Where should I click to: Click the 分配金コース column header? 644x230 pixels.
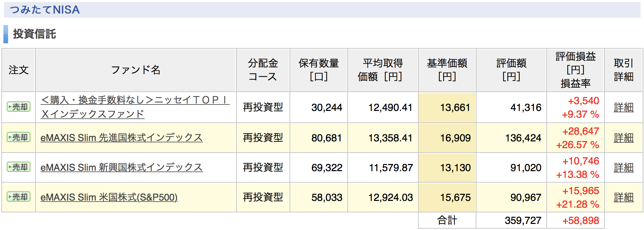[x=263, y=70]
